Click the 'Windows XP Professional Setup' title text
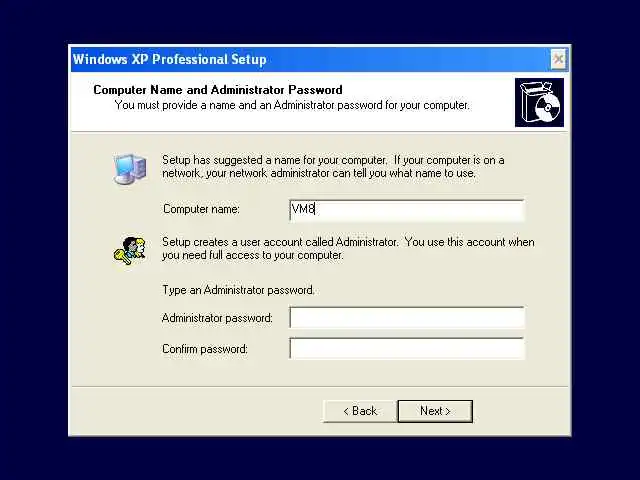The image size is (640, 480). click(x=169, y=60)
